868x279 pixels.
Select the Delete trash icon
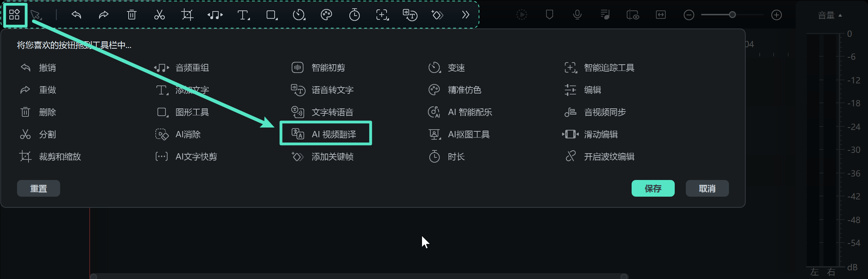[x=131, y=15]
